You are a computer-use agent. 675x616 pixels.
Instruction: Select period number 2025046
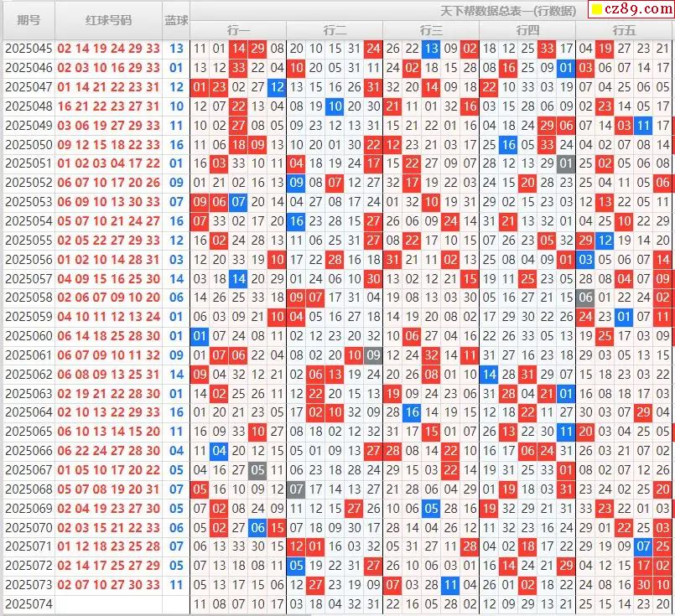[x=29, y=68]
